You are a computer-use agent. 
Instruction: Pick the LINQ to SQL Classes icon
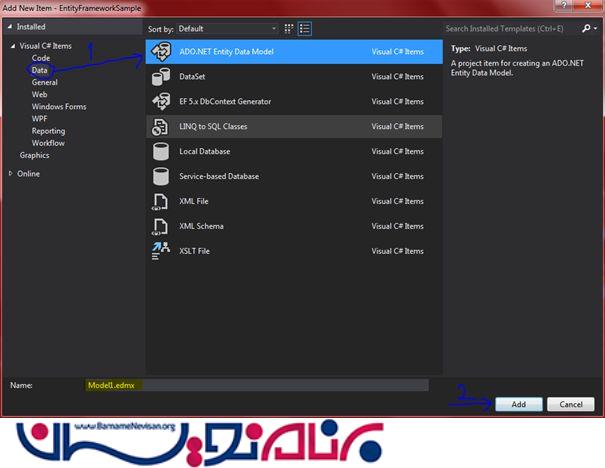tap(160, 126)
